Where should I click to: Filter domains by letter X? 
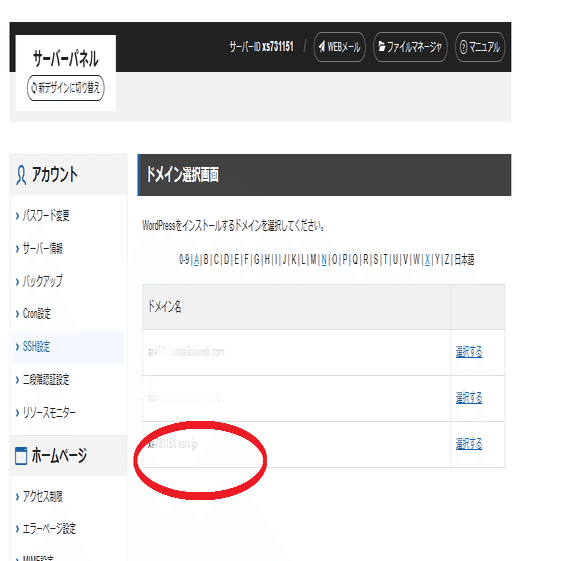click(x=427, y=259)
